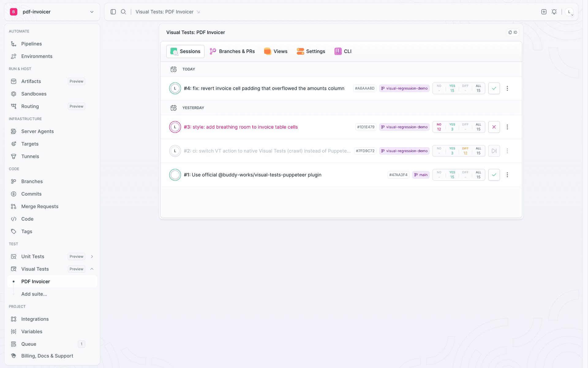Click the approved checkmark on session #4
This screenshot has width=588, height=368.
click(x=494, y=88)
